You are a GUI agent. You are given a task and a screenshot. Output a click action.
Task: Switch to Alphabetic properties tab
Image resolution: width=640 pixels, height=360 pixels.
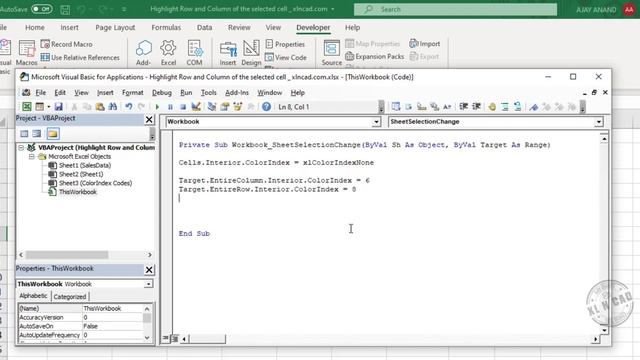click(33, 296)
